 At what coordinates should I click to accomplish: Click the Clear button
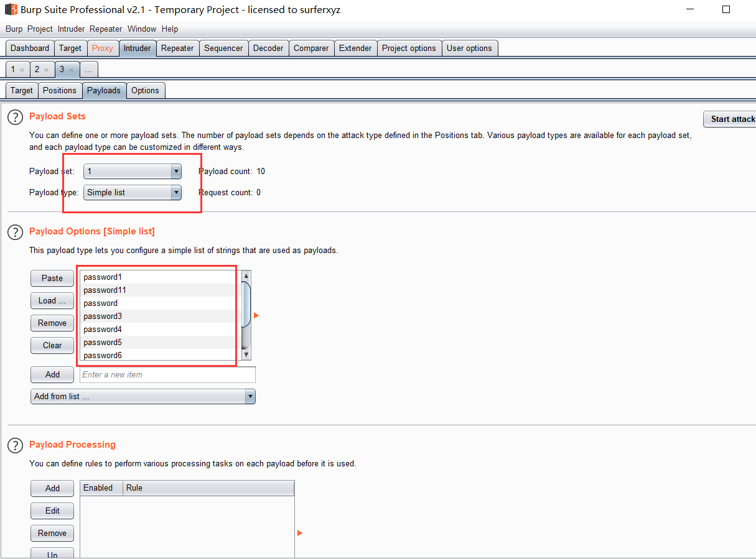pyautogui.click(x=52, y=346)
